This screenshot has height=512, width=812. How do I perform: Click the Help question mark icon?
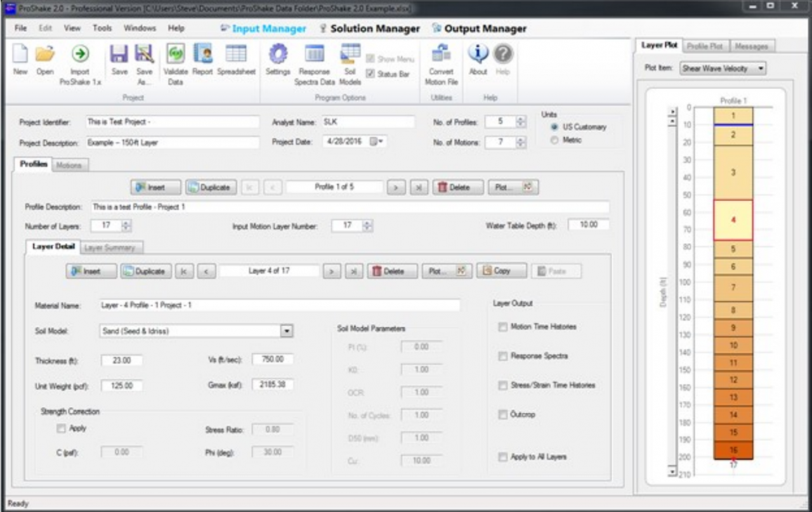502,56
